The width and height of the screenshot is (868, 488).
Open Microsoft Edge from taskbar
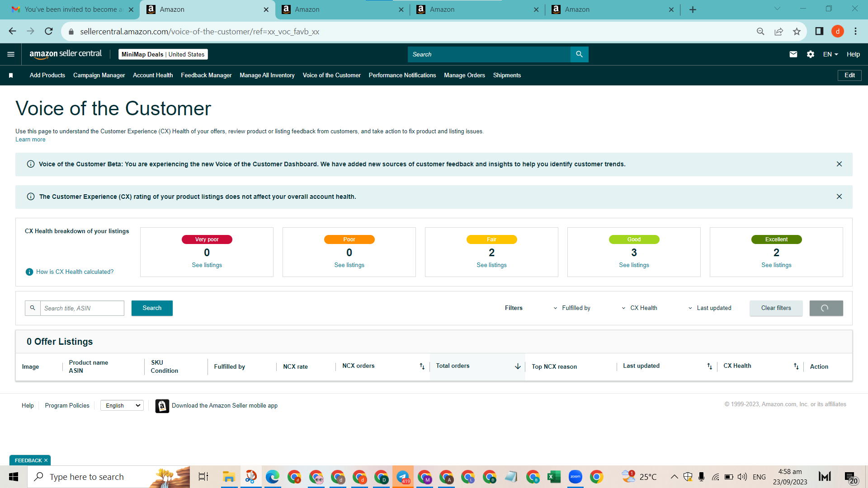(272, 477)
